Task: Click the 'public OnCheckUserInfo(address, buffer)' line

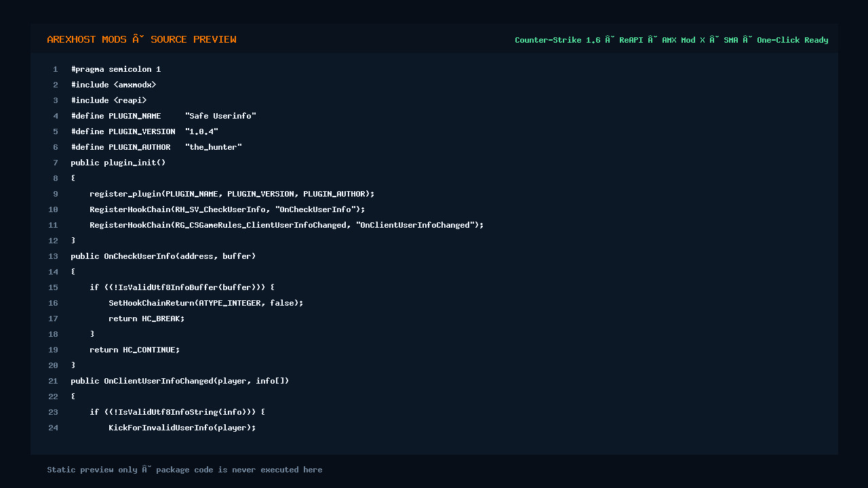Action: 163,256
